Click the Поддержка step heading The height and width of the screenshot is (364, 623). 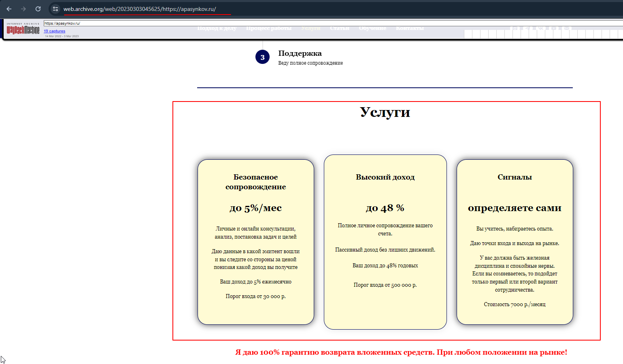coord(300,53)
